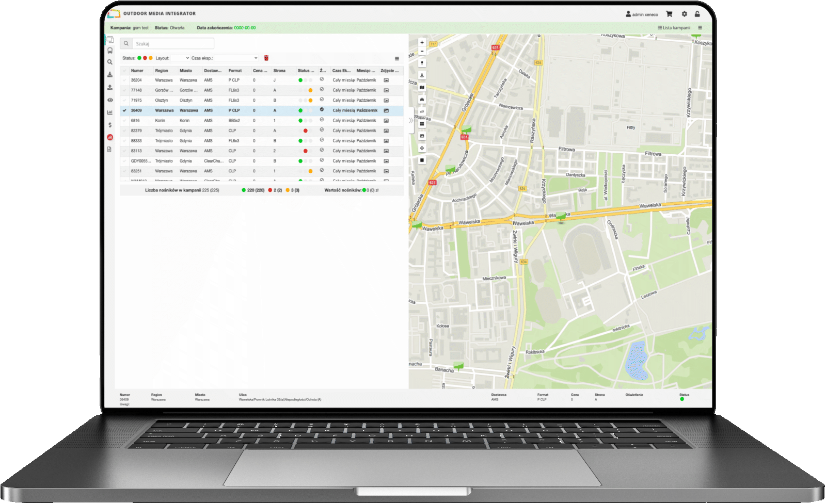Uncheck the selected row 36409 checkbox
Image resolution: width=826 pixels, height=504 pixels.
pos(124,110)
